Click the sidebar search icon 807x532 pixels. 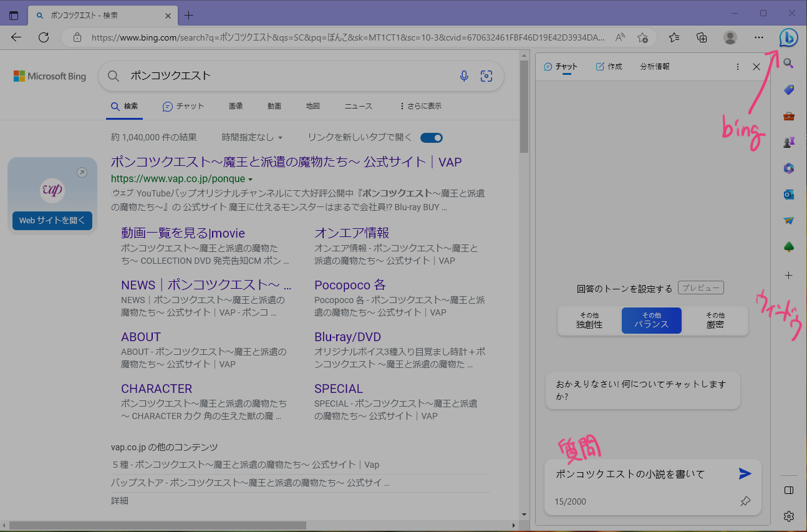788,63
